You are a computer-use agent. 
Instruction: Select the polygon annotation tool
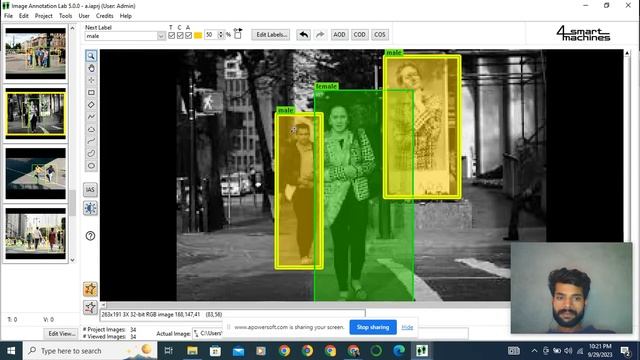(91, 129)
